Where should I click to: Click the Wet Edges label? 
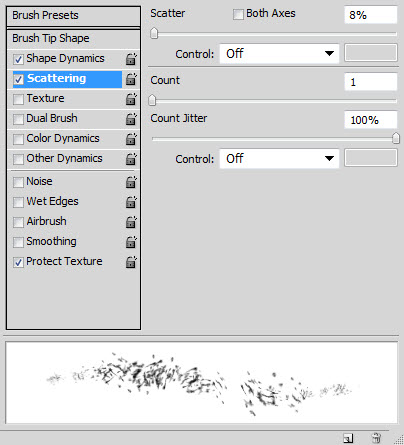[52, 201]
